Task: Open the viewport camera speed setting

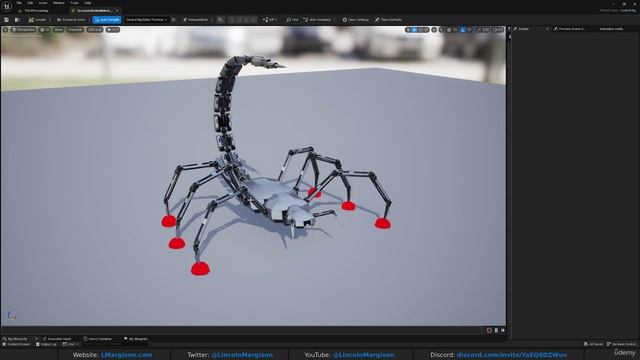Action: (x=498, y=30)
